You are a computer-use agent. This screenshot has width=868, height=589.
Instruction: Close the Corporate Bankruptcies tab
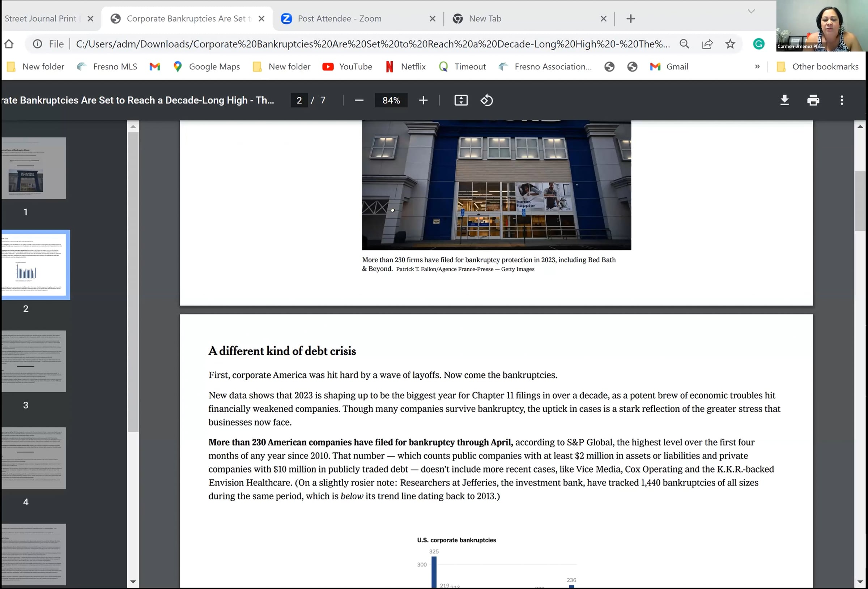(261, 19)
